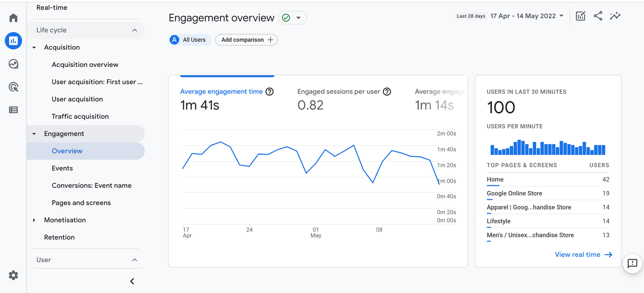Viewport: 644px width, 293px height.
Task: Click the help icon beside Average engagement time
Action: point(270,92)
